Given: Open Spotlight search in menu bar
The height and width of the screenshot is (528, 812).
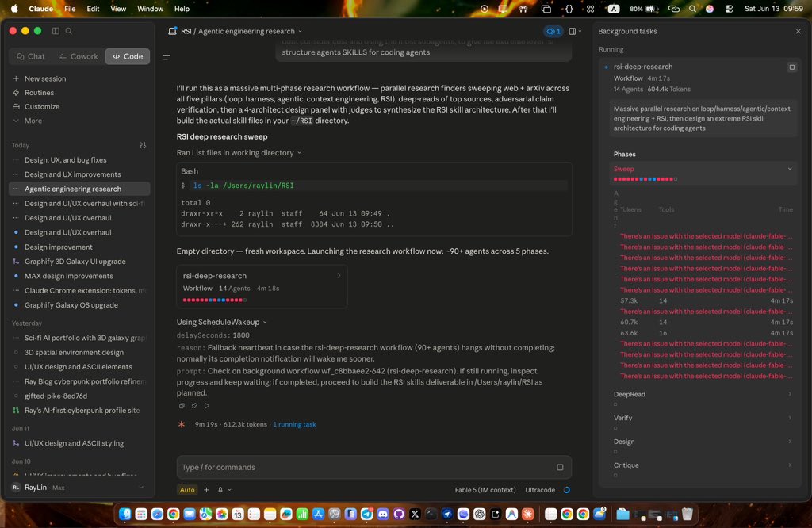Looking at the screenshot, I should tap(692, 9).
